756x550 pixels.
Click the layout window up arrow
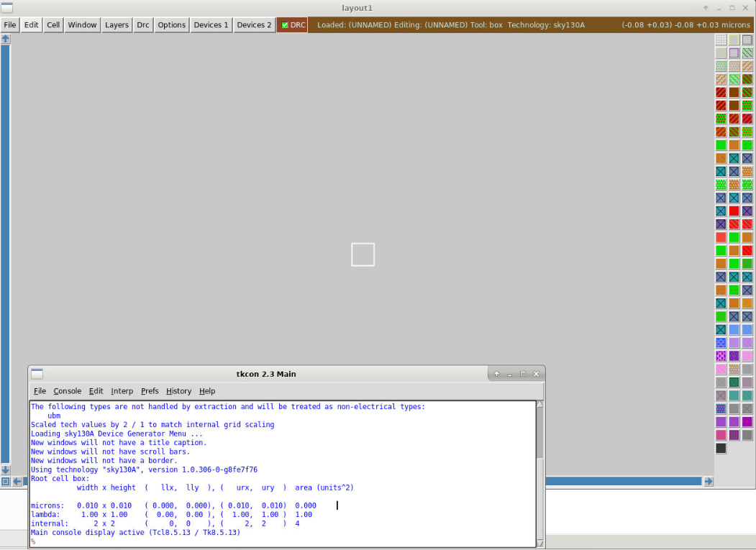pos(5,39)
